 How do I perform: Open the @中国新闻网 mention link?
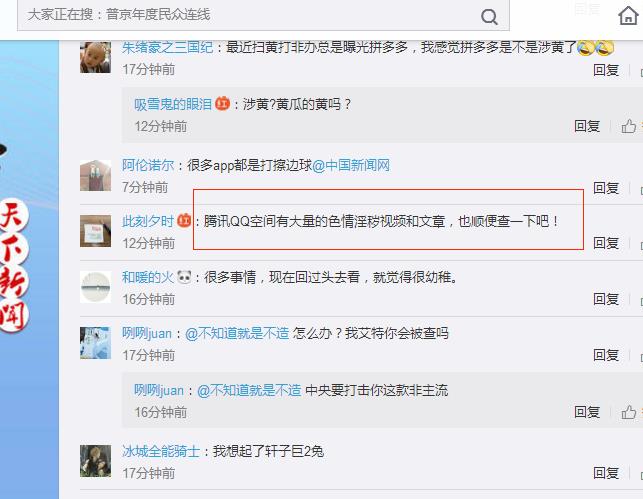click(x=351, y=165)
